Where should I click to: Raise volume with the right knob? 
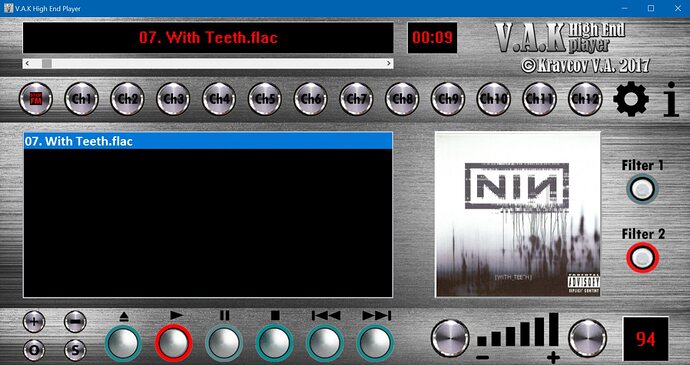click(587, 338)
